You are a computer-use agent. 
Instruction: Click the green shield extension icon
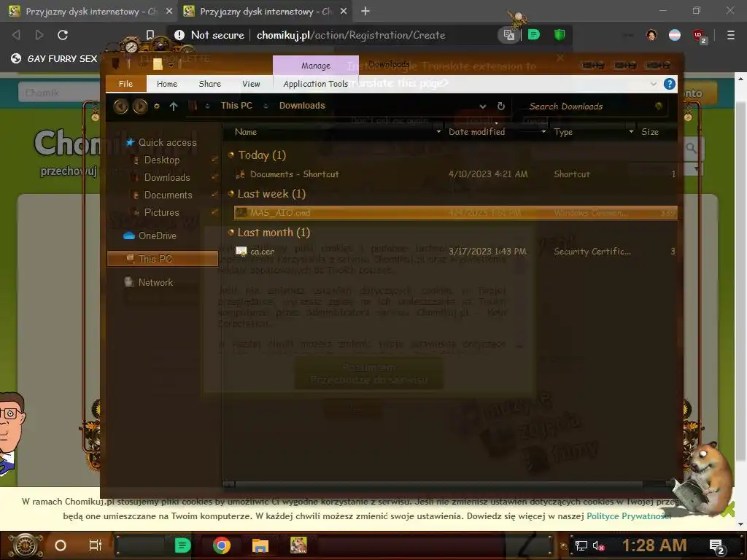coord(560,35)
